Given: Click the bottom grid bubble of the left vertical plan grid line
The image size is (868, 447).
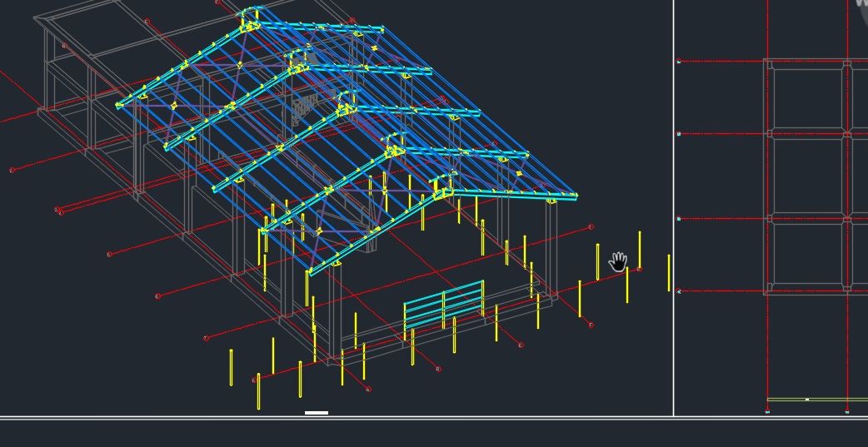Looking at the screenshot, I should [x=767, y=411].
